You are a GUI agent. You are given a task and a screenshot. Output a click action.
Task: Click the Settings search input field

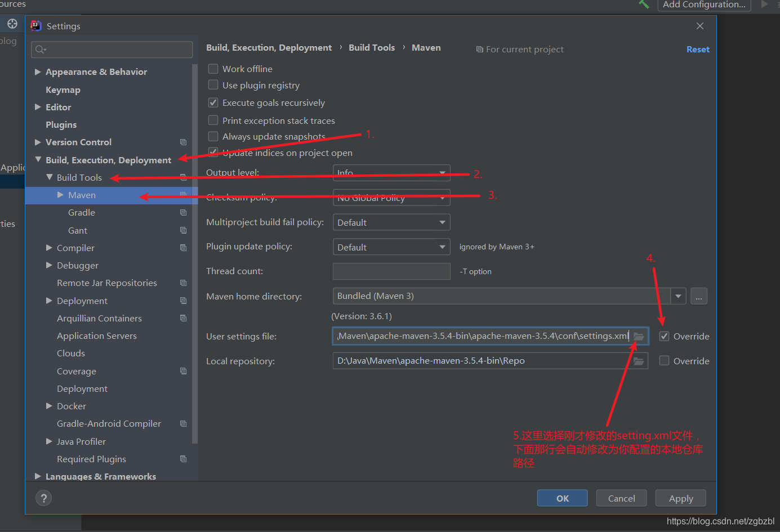click(112, 50)
